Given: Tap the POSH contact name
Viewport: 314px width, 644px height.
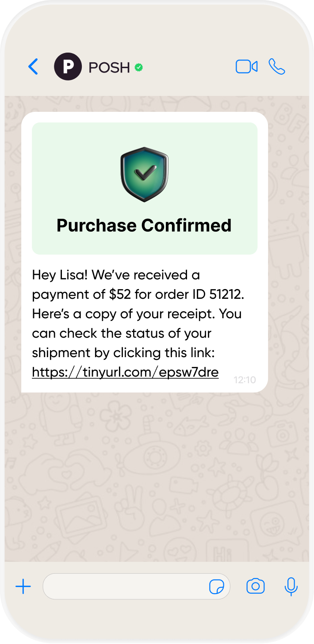Looking at the screenshot, I should click(109, 67).
